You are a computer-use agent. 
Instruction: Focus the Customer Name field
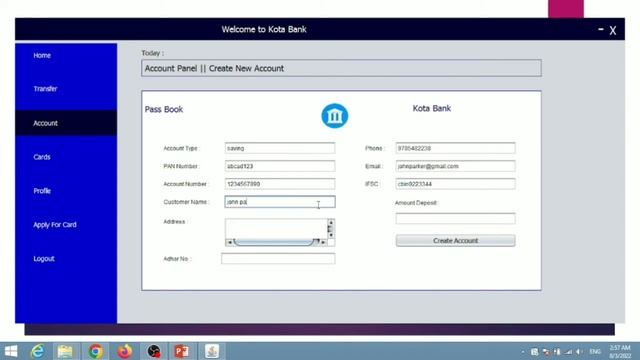(x=280, y=202)
